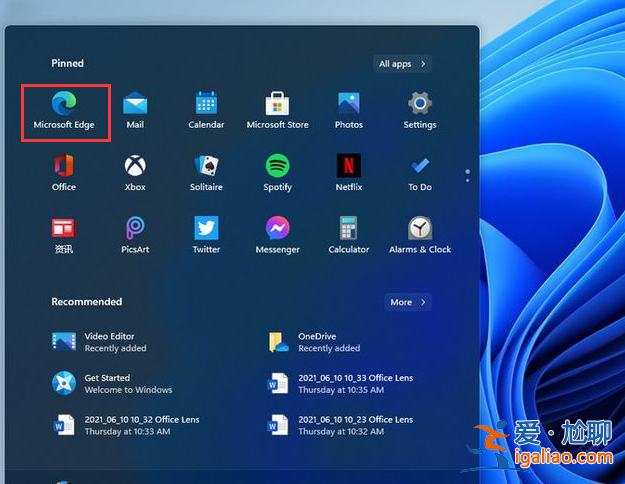Open Alarms & Clock
Screen dimensions: 625x484
420,235
